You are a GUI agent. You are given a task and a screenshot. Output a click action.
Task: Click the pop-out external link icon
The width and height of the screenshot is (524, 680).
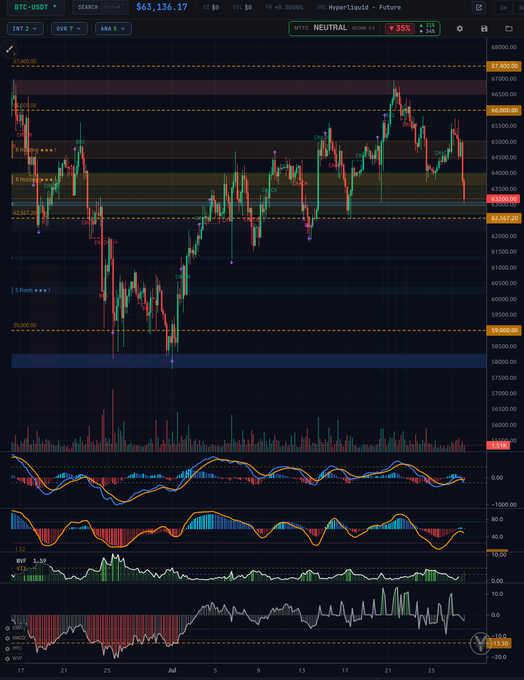pyautogui.click(x=479, y=7)
